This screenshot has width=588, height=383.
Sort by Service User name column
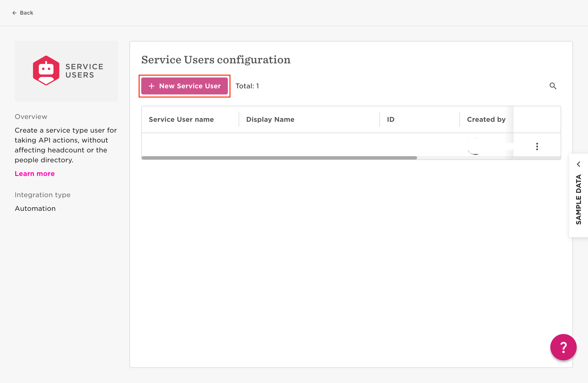(x=181, y=119)
